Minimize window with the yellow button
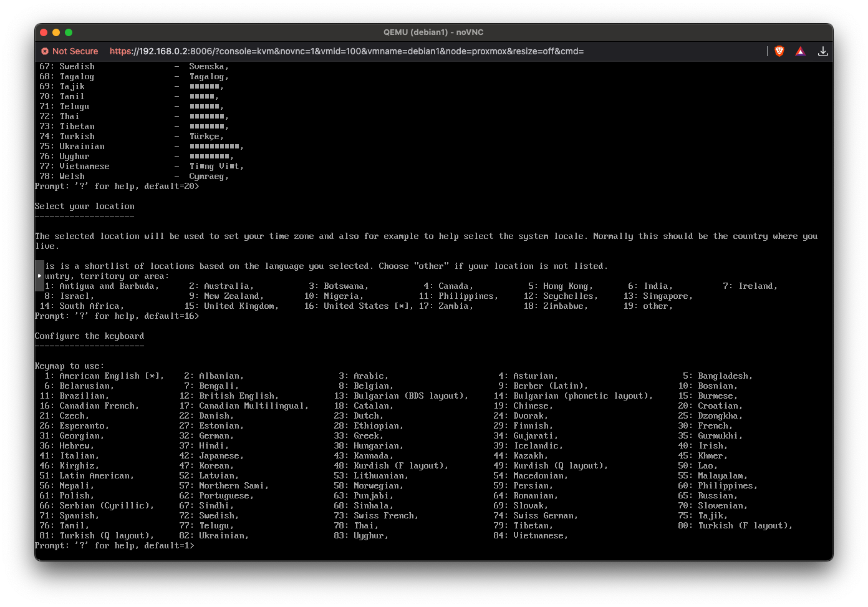Image resolution: width=868 pixels, height=607 pixels. 56,32
